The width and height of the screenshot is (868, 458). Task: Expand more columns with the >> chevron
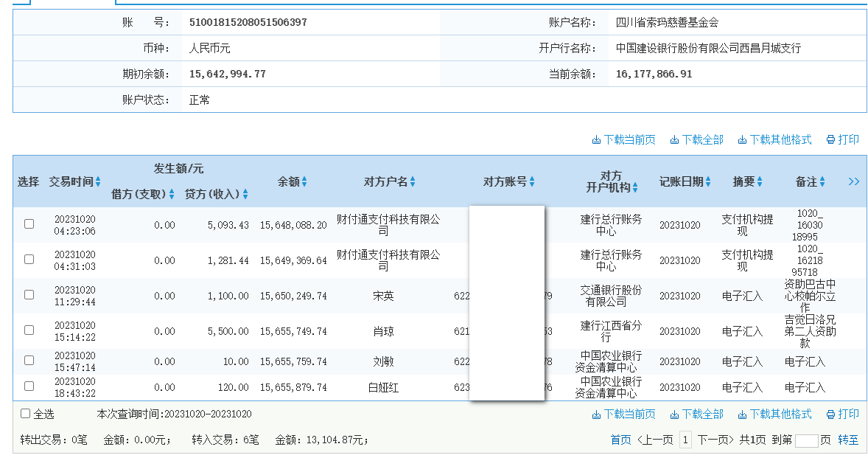click(x=853, y=181)
